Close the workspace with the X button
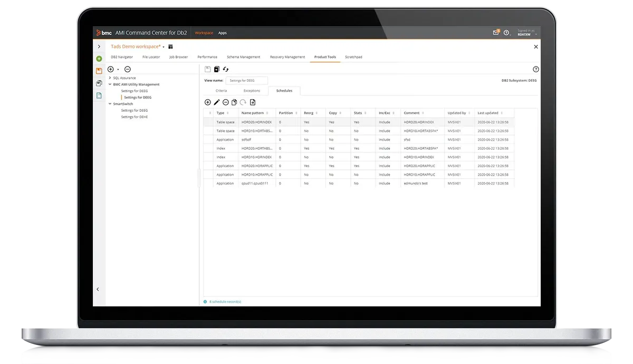Image resolution: width=633 pixels, height=364 pixels. click(536, 47)
